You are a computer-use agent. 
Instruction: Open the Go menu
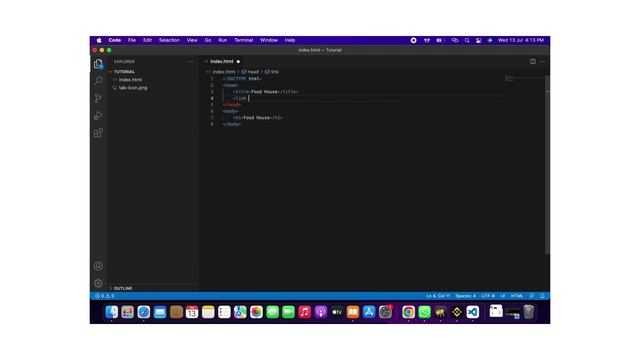208,40
